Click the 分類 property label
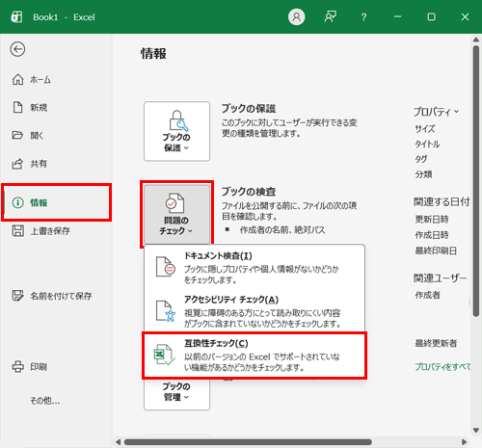Screen dimensions: 482x448 click(423, 174)
